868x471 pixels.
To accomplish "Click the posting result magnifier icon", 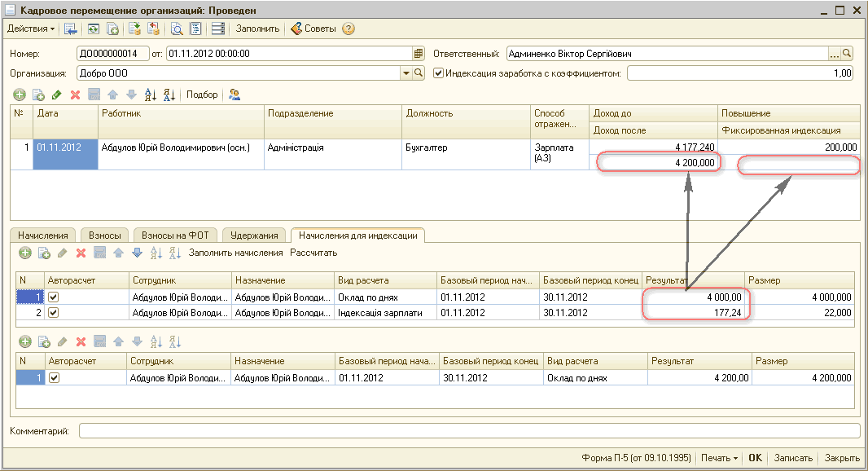I will pos(177,29).
